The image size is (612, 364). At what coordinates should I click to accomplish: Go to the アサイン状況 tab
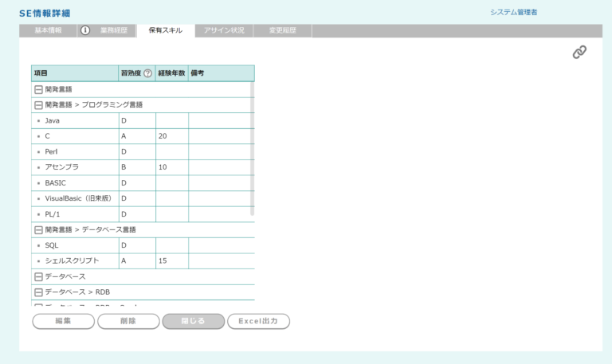(223, 30)
